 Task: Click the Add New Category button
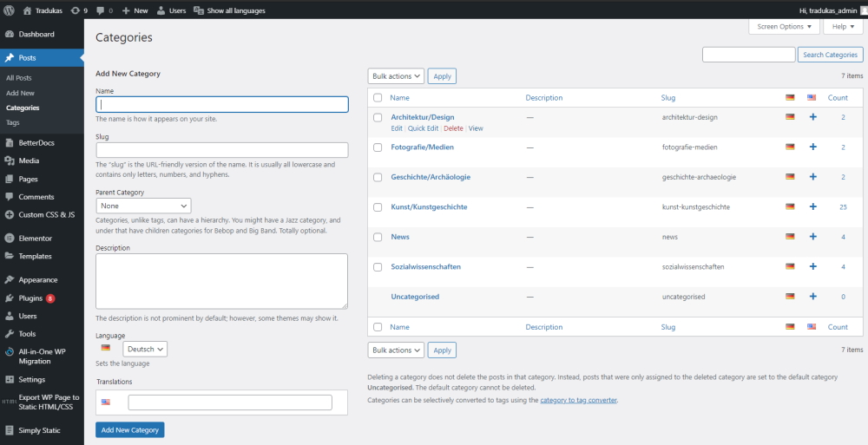click(130, 429)
